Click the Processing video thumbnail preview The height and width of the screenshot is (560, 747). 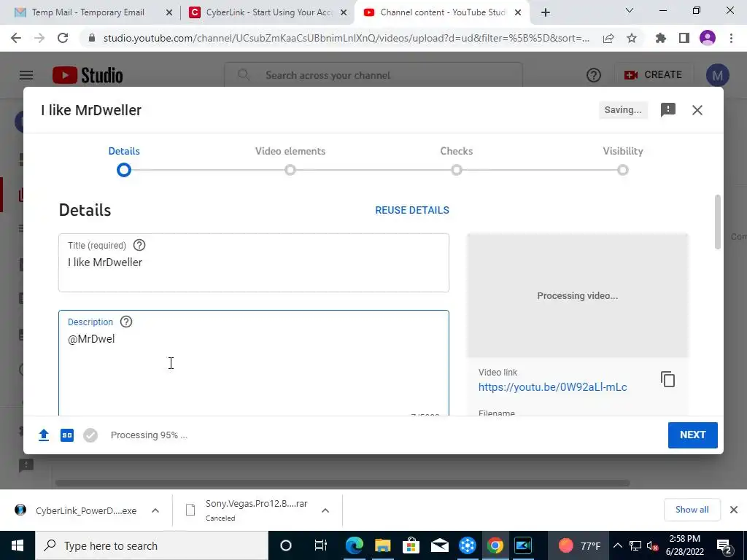coord(578,295)
